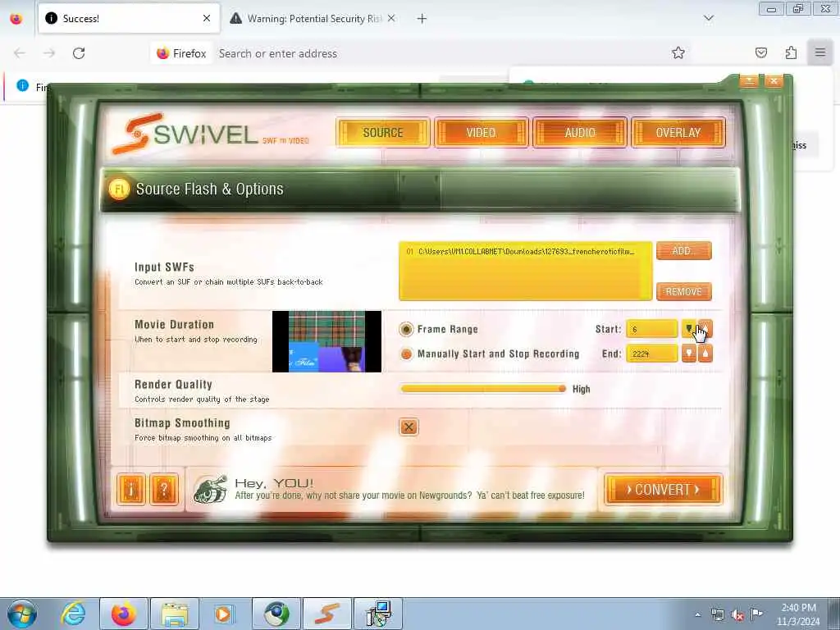Open the Firefox application menu
The image size is (840, 630).
point(820,52)
